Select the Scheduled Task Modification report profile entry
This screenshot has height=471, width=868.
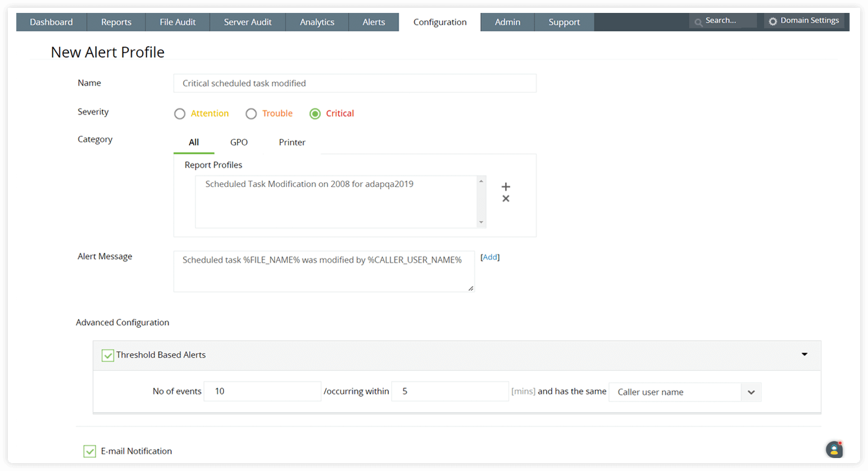coord(298,184)
